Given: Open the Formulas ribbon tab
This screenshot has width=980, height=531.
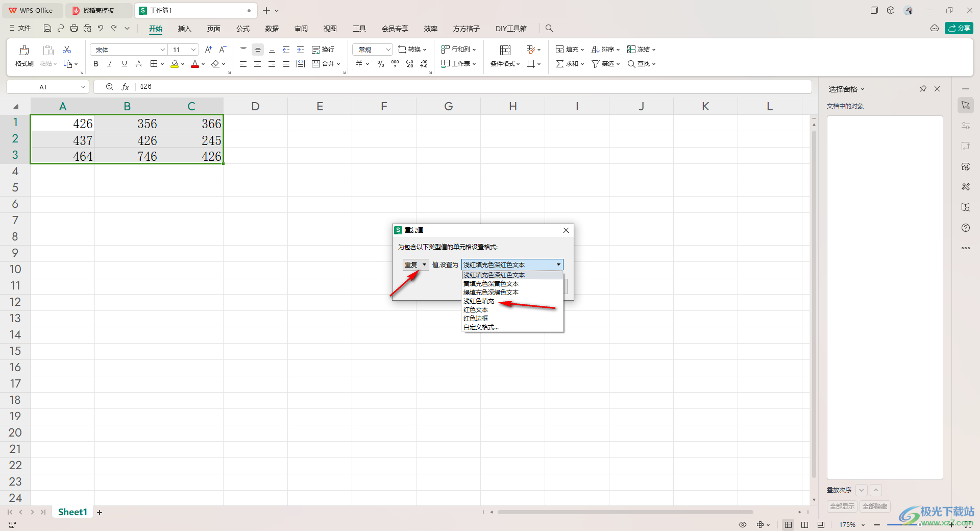Looking at the screenshot, I should pyautogui.click(x=243, y=29).
